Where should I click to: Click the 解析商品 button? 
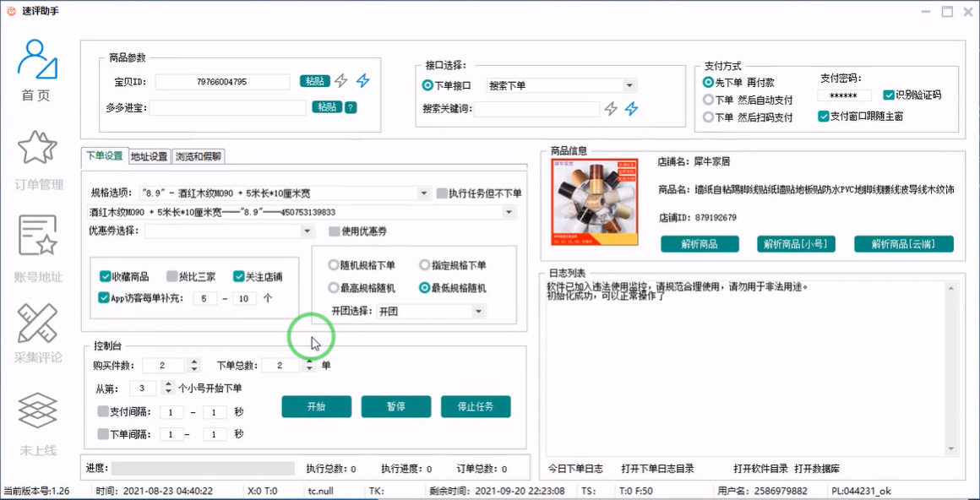(700, 244)
